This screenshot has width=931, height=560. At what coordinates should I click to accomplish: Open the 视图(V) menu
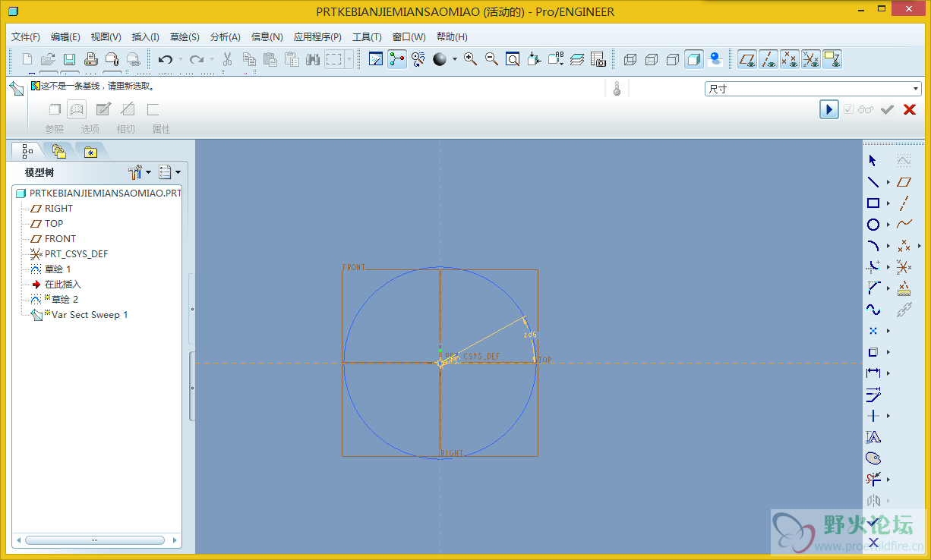click(106, 36)
